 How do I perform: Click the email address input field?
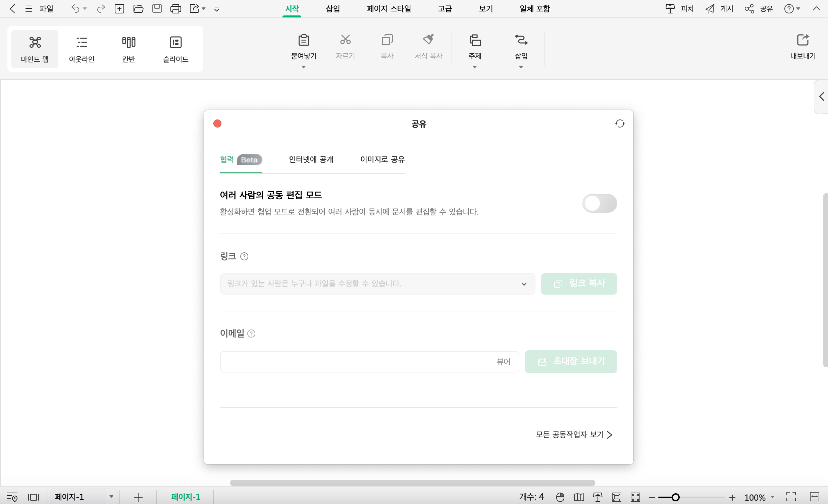pyautogui.click(x=369, y=362)
